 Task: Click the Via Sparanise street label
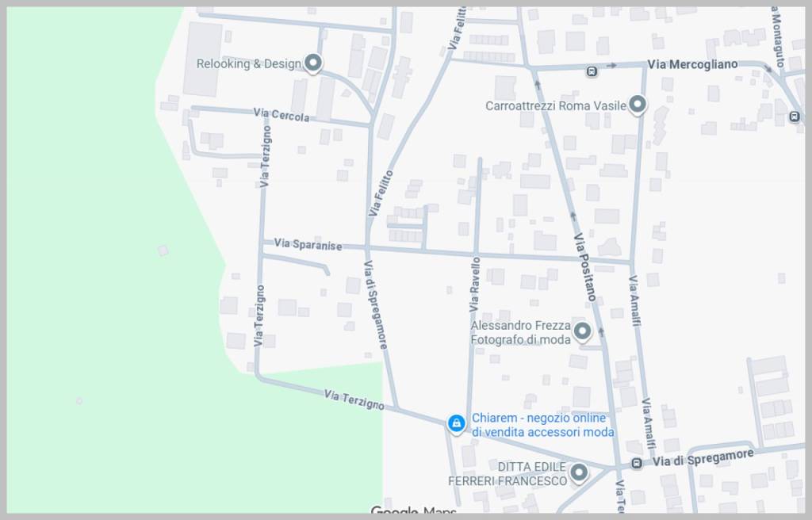308,244
